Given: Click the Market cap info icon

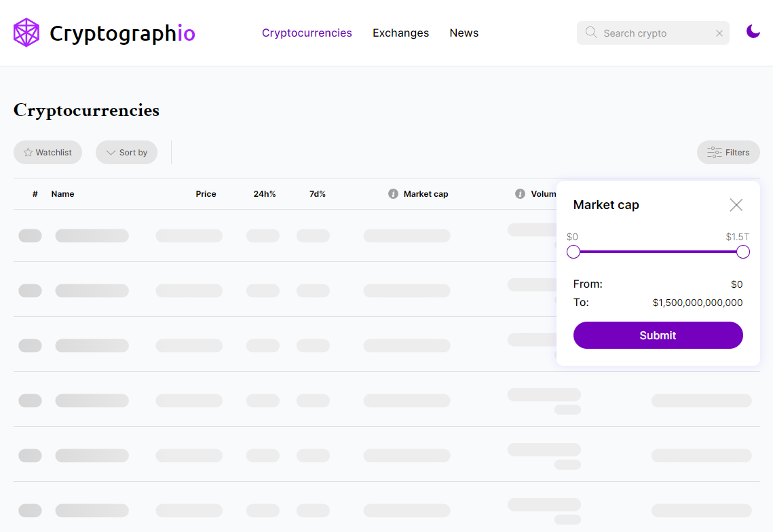Looking at the screenshot, I should (393, 194).
